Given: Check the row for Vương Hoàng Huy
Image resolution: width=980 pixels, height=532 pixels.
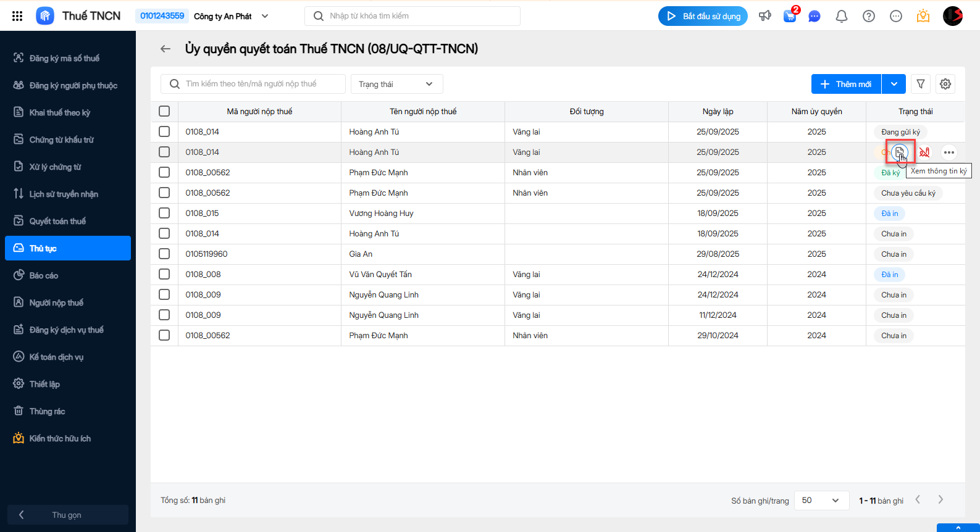Looking at the screenshot, I should click(164, 213).
